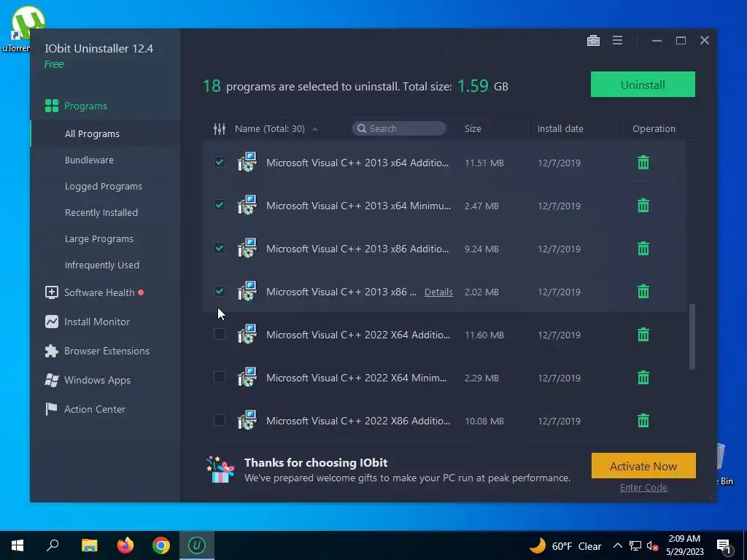Launch Firefox from taskbar
Image resolution: width=747 pixels, height=560 pixels.
(125, 545)
